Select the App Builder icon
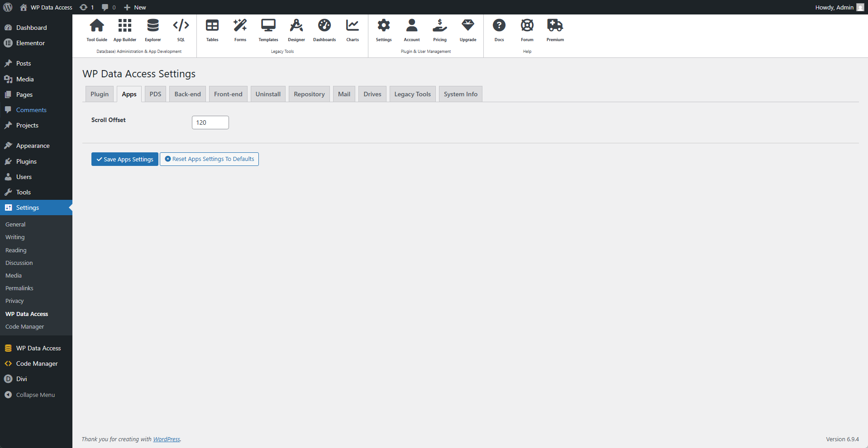The width and height of the screenshot is (868, 448). point(124,29)
